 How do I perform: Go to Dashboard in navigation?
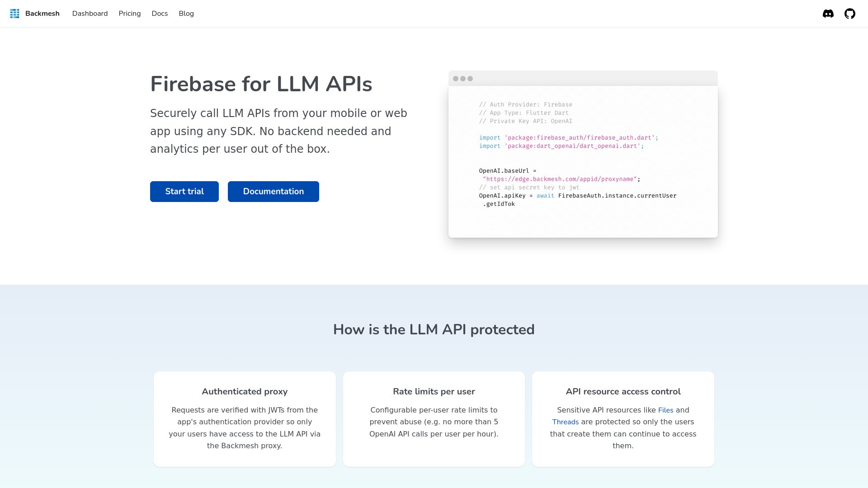point(90,14)
